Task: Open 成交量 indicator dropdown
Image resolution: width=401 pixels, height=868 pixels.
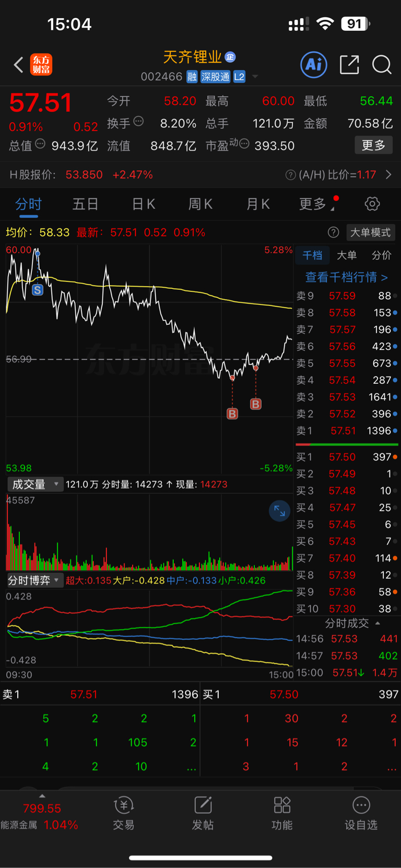Action: click(35, 484)
